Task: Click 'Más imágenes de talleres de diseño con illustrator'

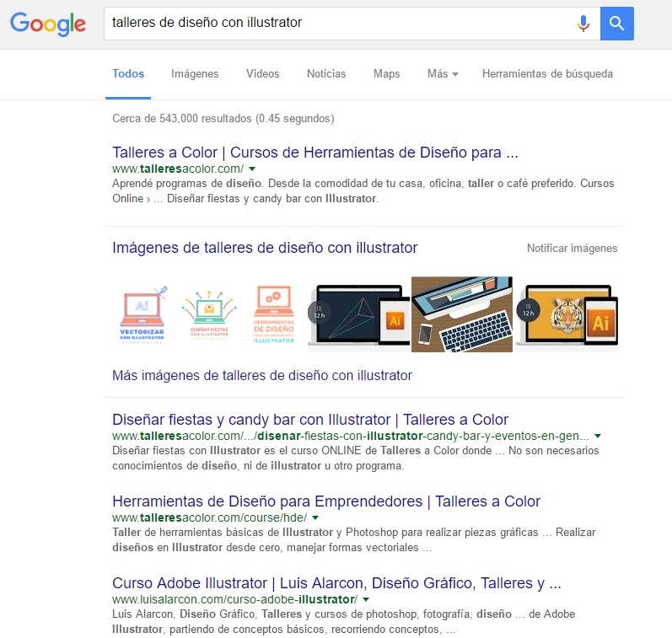Action: [262, 375]
